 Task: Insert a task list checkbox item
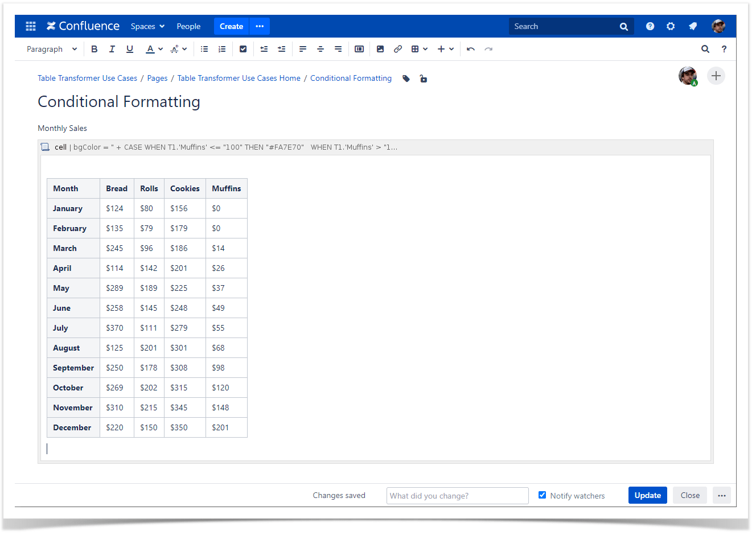(x=243, y=49)
